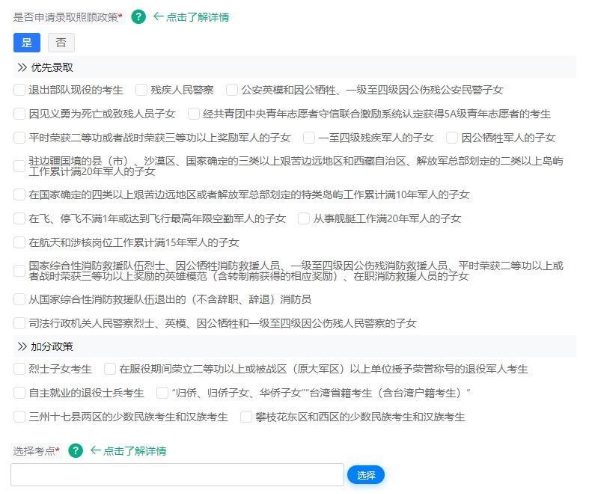Check 自主就业的退役士兵考生 checkbox
Screen dimensions: 590x494
(19, 393)
